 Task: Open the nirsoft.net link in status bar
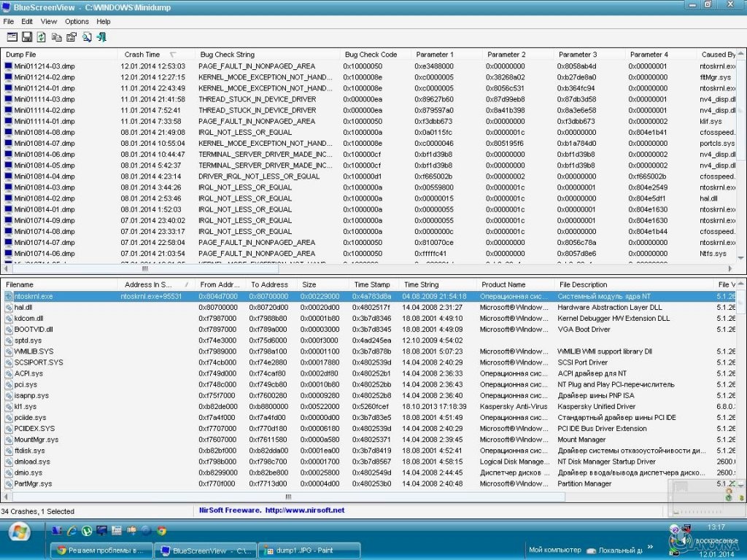[304, 510]
